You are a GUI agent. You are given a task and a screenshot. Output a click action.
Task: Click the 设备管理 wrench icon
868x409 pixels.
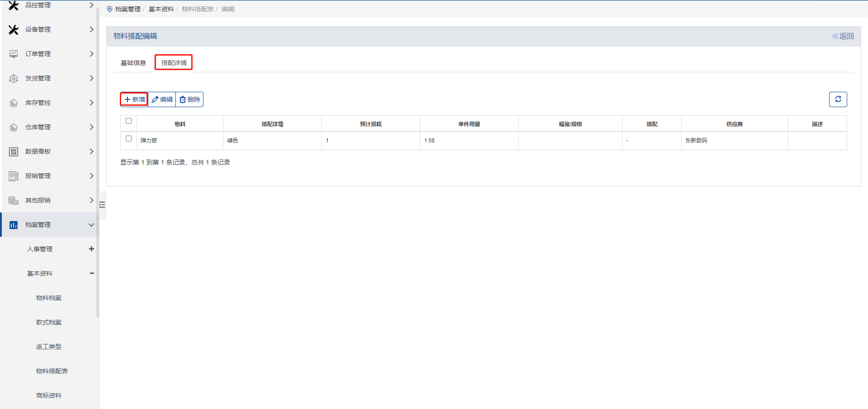pyautogui.click(x=14, y=30)
